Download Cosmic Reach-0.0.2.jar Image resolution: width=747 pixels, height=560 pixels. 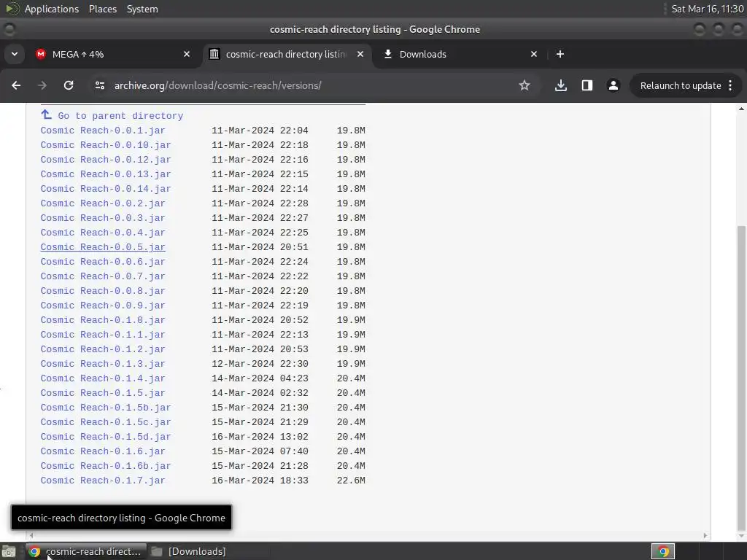(x=102, y=203)
